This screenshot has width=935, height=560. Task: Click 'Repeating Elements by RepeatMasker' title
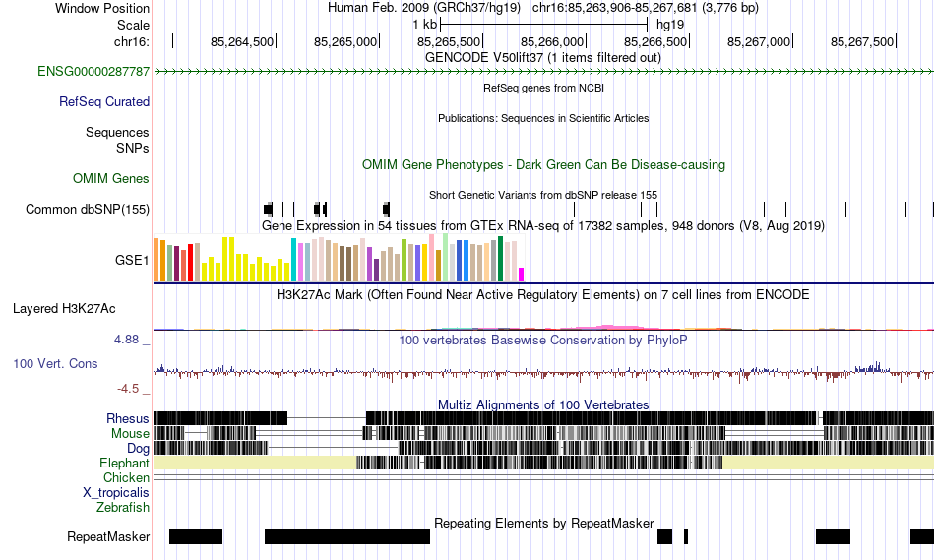544,523
